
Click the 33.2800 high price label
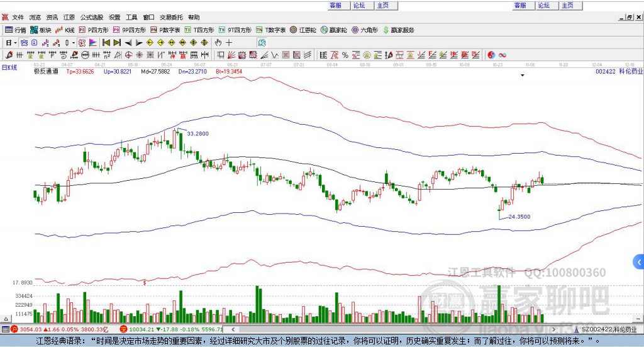click(x=198, y=134)
